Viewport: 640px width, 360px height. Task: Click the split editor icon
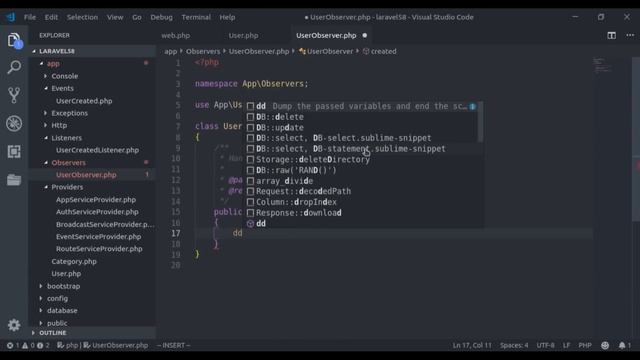point(611,36)
